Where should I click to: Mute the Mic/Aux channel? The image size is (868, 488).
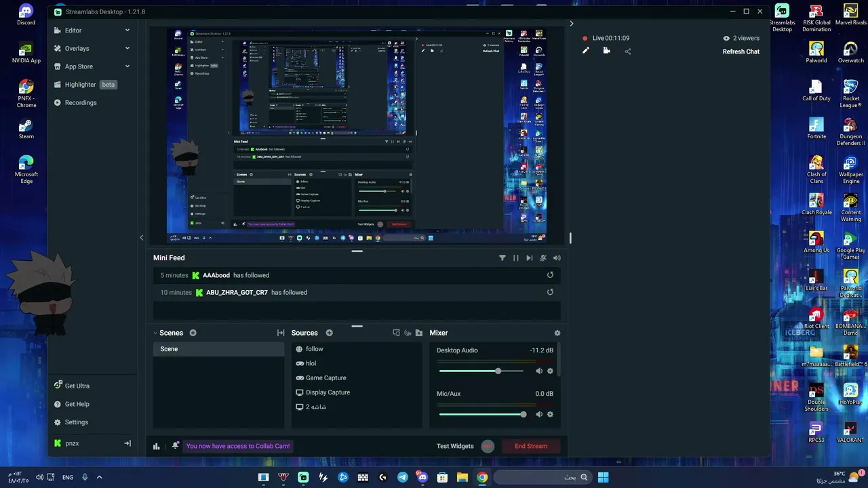[x=539, y=414]
